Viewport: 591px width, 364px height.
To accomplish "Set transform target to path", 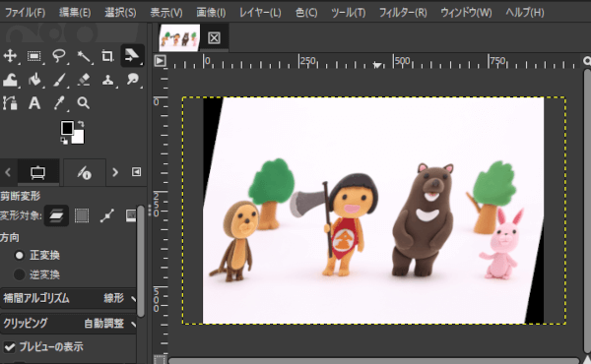I will pyautogui.click(x=107, y=215).
